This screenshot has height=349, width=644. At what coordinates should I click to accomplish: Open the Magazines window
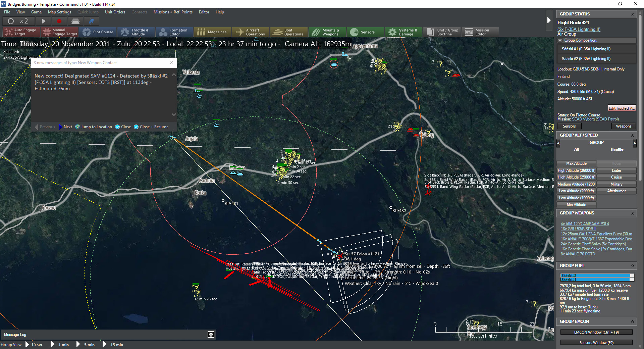coord(213,32)
